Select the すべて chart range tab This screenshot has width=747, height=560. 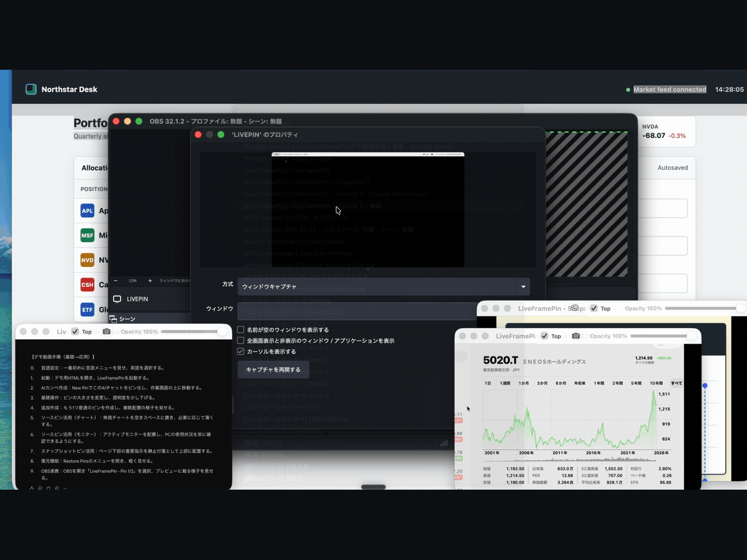[676, 383]
